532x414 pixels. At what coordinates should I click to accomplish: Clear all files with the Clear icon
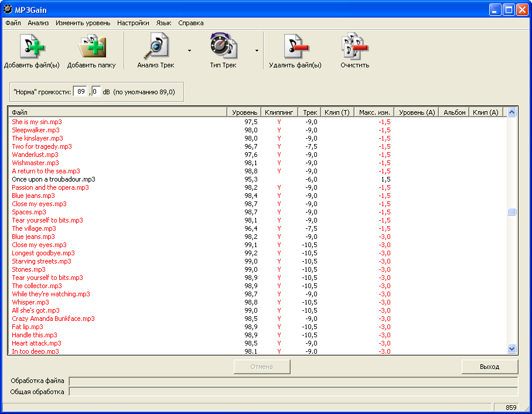click(354, 48)
